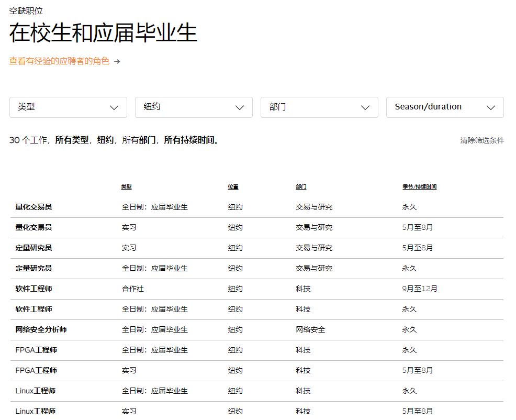Select the Linux工程师 full-time listing
Screen dimensions: 516x420
pos(35,391)
